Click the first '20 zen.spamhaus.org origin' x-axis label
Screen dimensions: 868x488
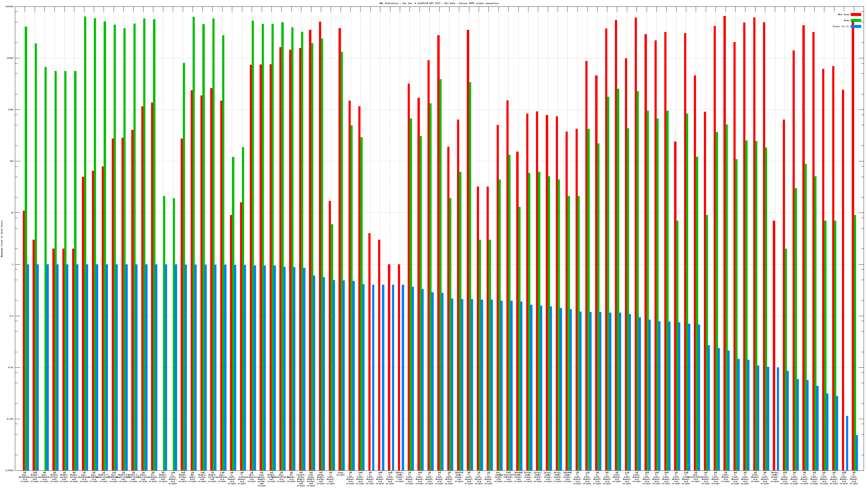(x=25, y=477)
